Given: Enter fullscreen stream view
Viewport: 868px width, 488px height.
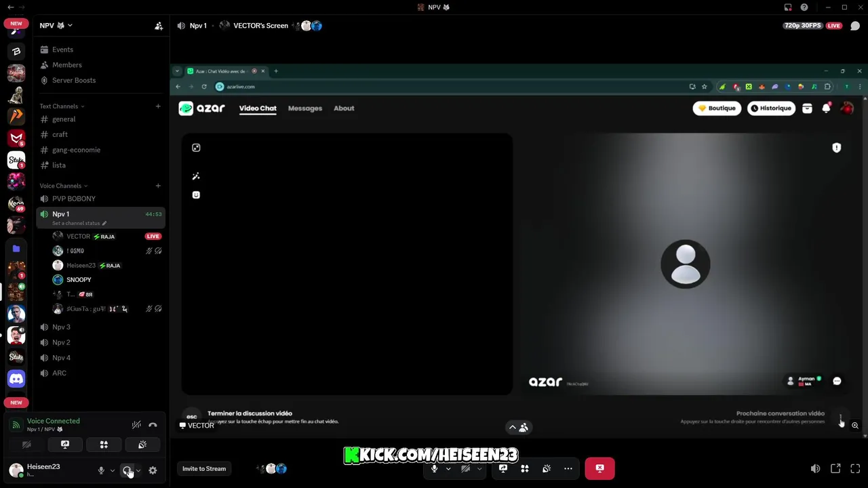Looking at the screenshot, I should click(855, 468).
